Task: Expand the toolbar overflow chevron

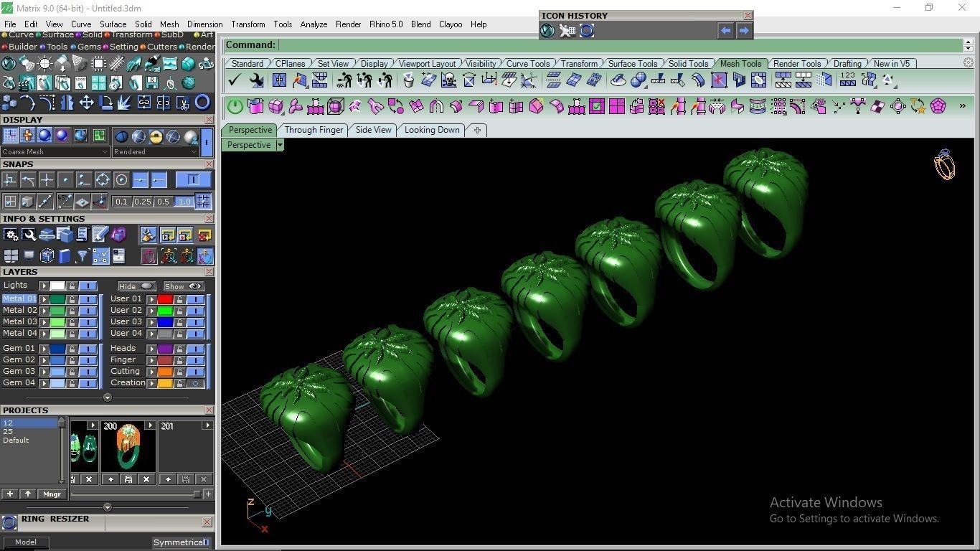Action: click(x=962, y=106)
